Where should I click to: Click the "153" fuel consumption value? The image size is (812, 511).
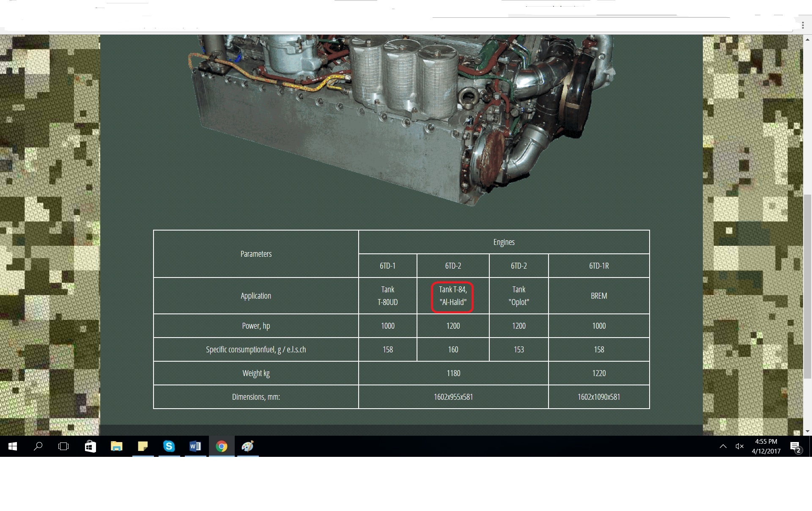pyautogui.click(x=519, y=349)
